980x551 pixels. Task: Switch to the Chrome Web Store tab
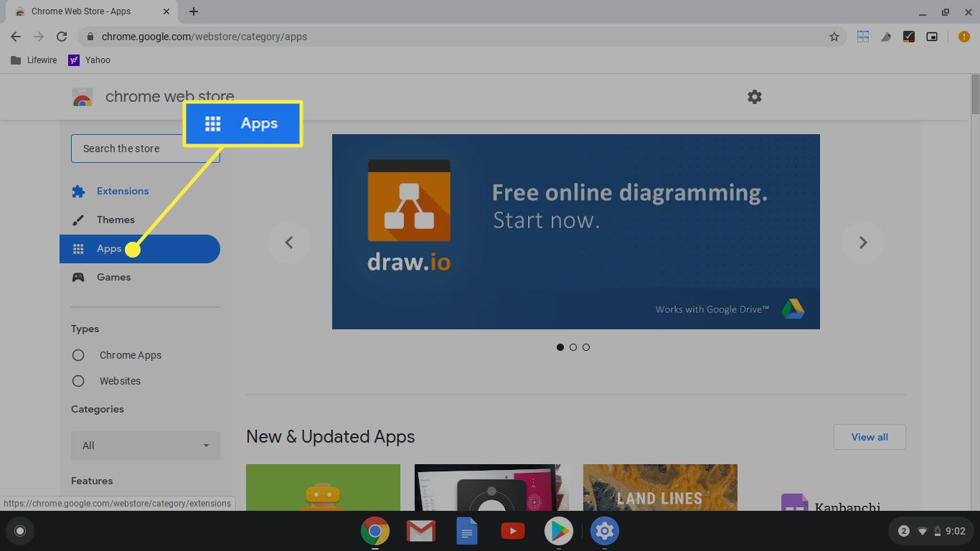[x=79, y=11]
